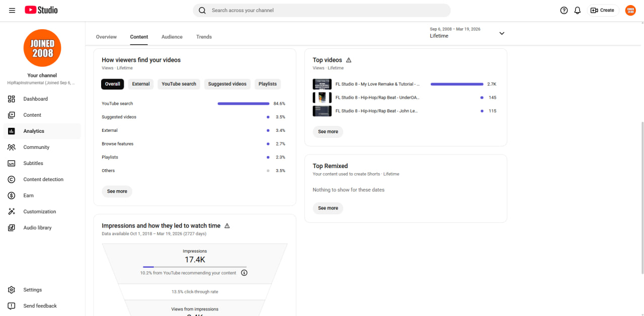This screenshot has width=644, height=316.
Task: Select the Overall traffic filter chip
Action: [113, 84]
